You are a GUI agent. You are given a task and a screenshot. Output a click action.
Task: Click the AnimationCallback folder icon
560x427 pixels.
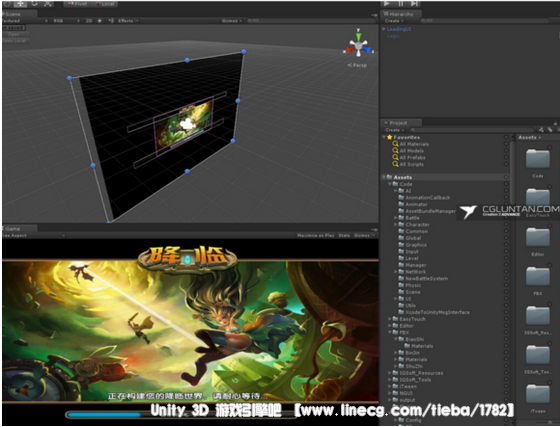coord(401,197)
